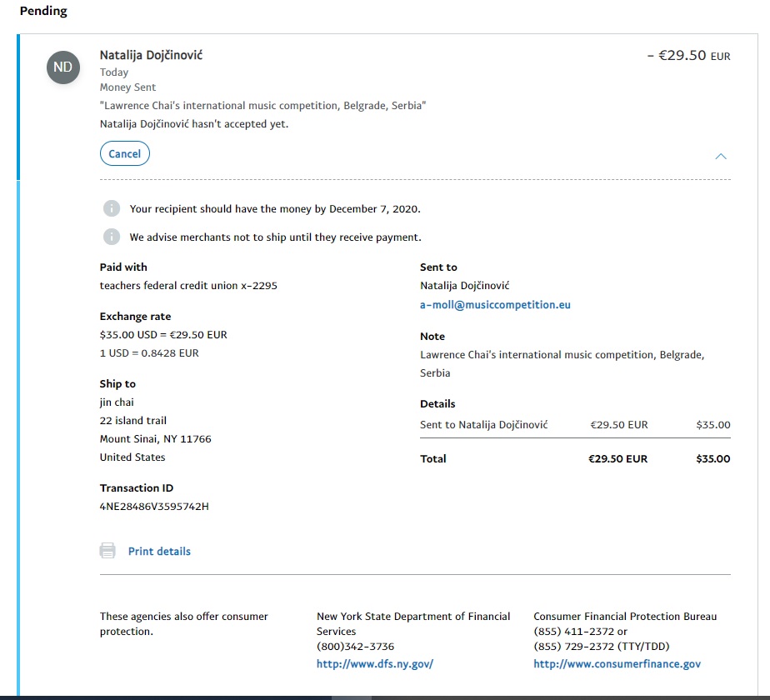Image resolution: width=770 pixels, height=700 pixels.
Task: Click the bold Total €29.50 EUR value
Action: pyautogui.click(x=617, y=459)
